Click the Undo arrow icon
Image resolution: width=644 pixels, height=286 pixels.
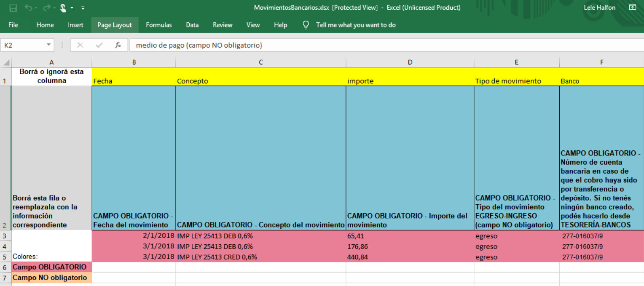coord(28,8)
